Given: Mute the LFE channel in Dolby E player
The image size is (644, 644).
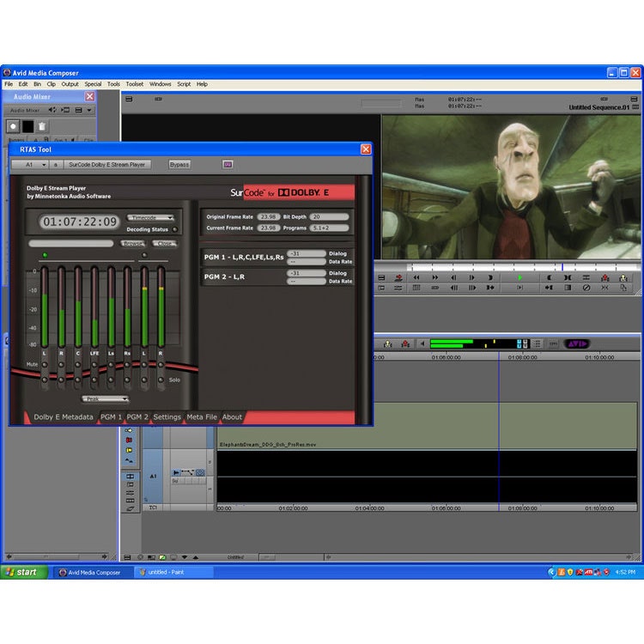Looking at the screenshot, I should click(94, 365).
